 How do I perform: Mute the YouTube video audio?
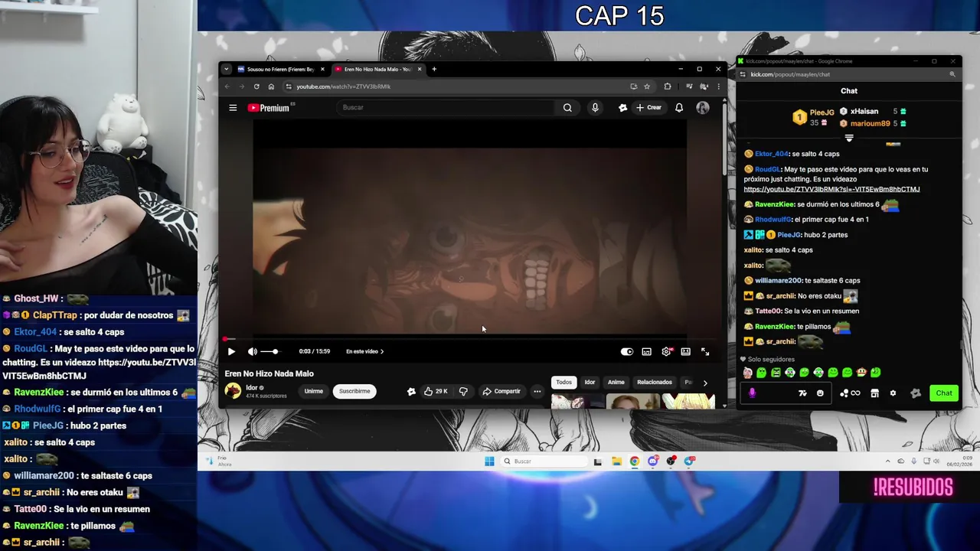pos(253,351)
